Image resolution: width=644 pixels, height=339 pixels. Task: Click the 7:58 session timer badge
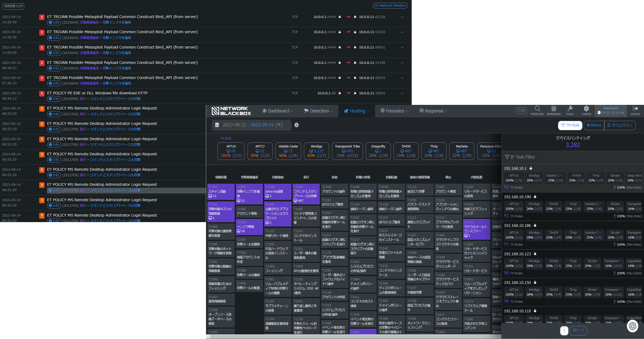[x=521, y=111]
